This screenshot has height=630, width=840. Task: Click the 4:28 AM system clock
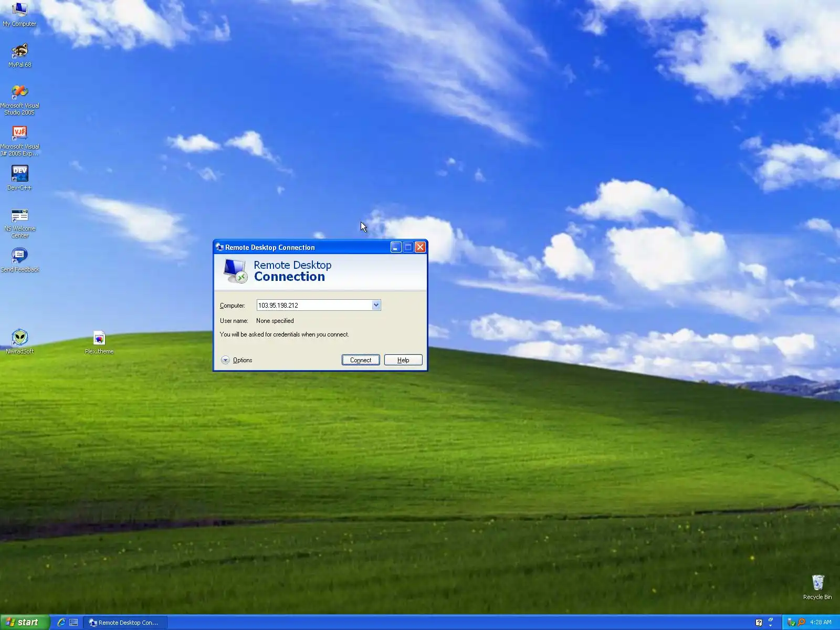[x=821, y=622]
